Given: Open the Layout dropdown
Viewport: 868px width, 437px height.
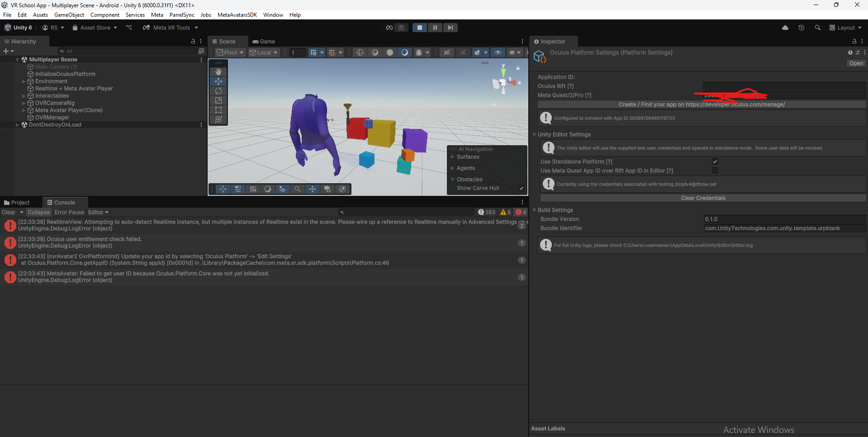Looking at the screenshot, I should [x=845, y=28].
